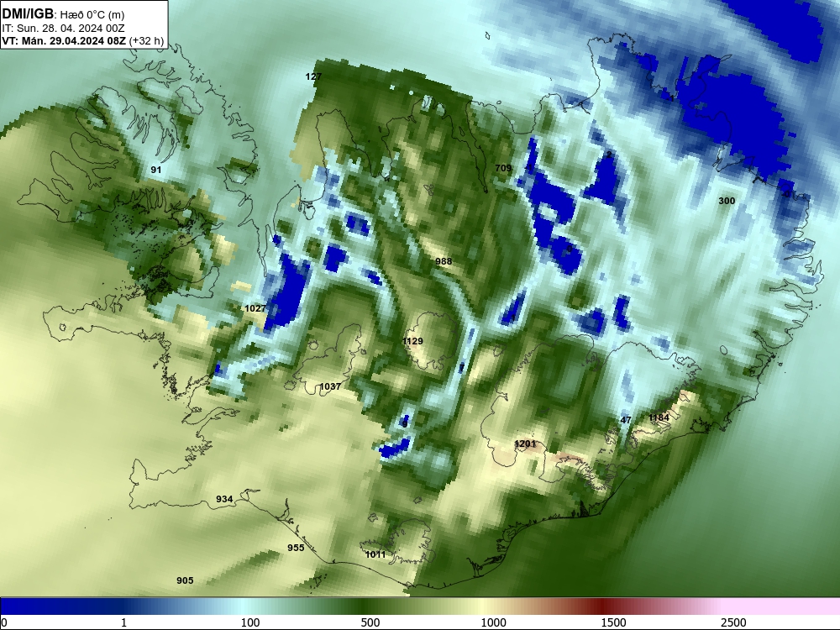Click the map value 127

point(313,76)
